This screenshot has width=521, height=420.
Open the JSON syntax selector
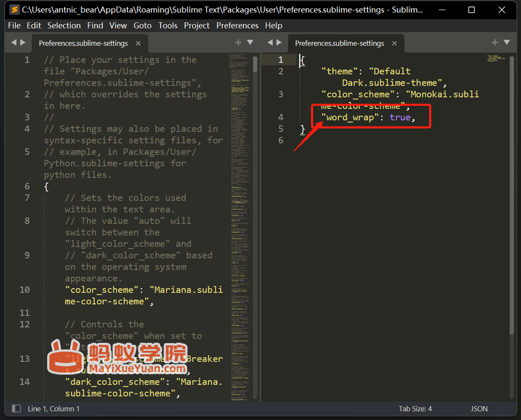point(479,409)
